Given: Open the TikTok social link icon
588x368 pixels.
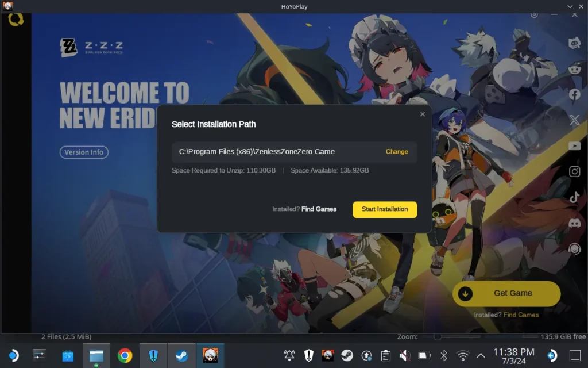Looking at the screenshot, I should click(x=574, y=197).
